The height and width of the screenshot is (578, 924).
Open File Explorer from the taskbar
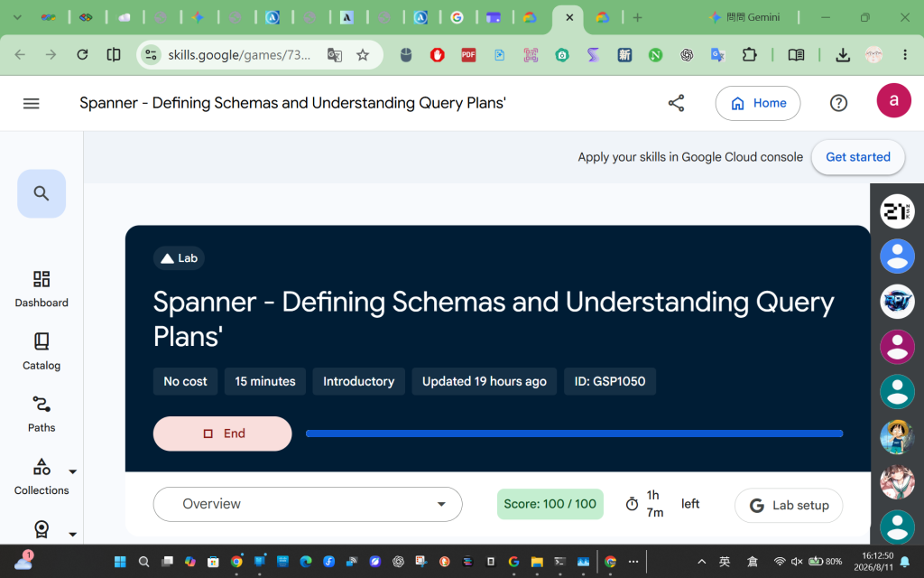tap(536, 562)
